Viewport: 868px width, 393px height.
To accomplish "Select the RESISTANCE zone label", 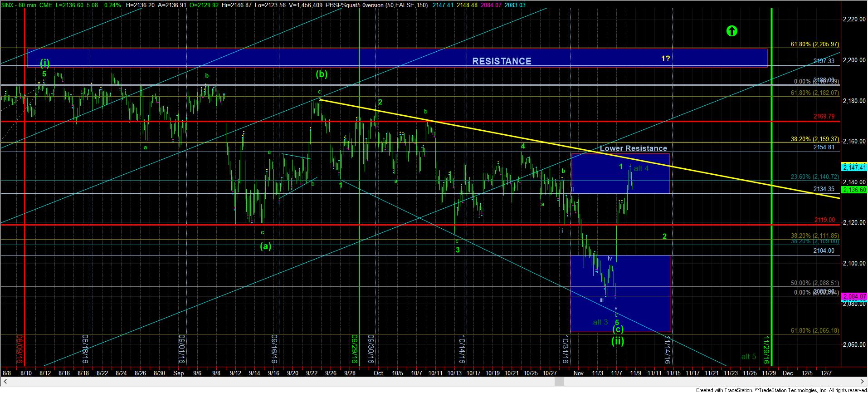I will (x=502, y=61).
